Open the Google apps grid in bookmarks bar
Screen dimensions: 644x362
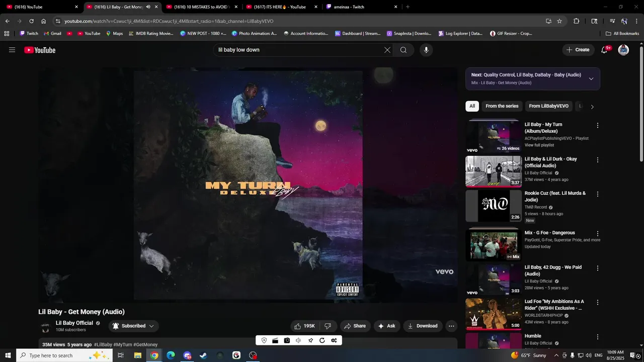click(x=7, y=34)
